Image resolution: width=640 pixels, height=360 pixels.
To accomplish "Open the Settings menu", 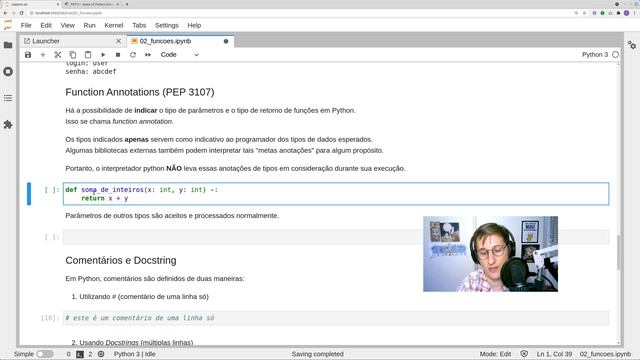I will pos(167,25).
